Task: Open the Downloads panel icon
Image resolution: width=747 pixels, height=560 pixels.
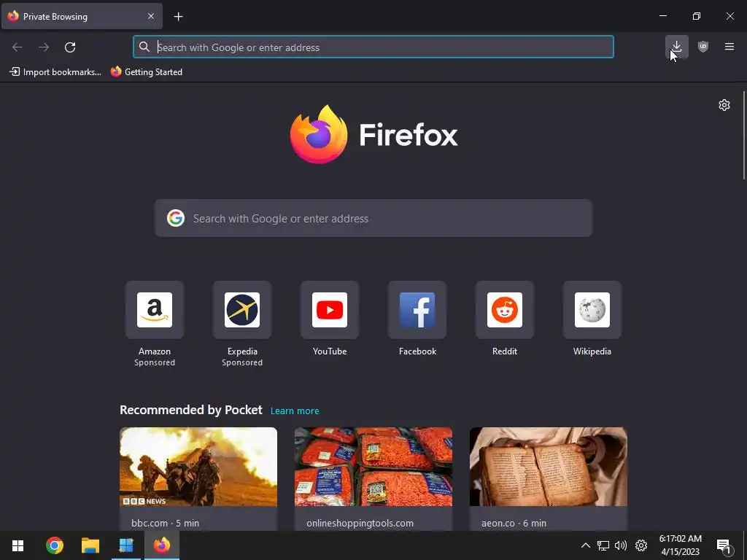Action: 676,47
